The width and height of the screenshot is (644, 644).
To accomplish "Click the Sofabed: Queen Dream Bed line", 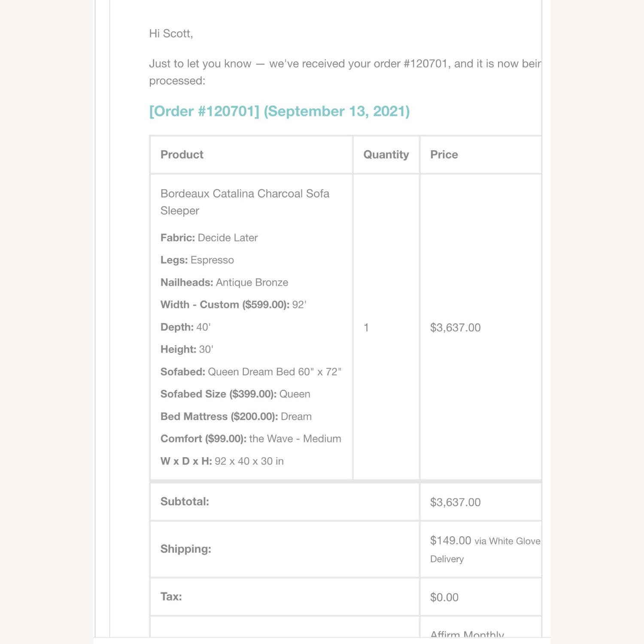I will tap(251, 372).
